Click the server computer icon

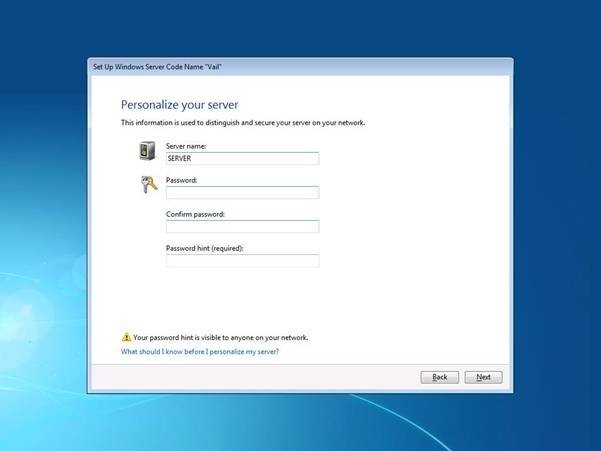[x=147, y=150]
